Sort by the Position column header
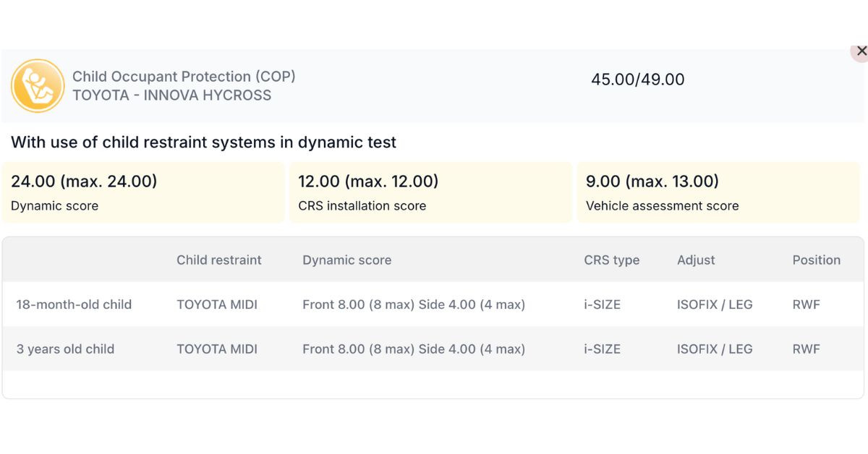The height and width of the screenshot is (454, 868). click(817, 260)
